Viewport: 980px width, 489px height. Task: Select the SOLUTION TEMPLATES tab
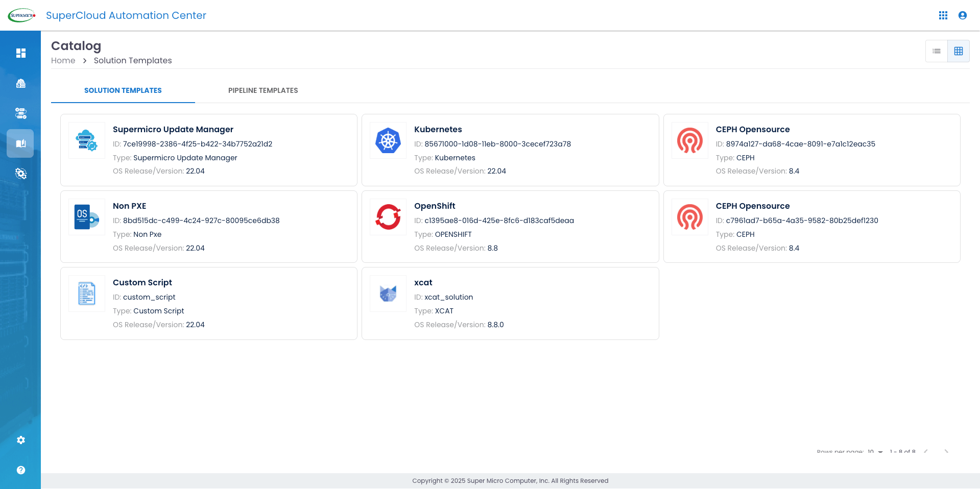coord(123,90)
